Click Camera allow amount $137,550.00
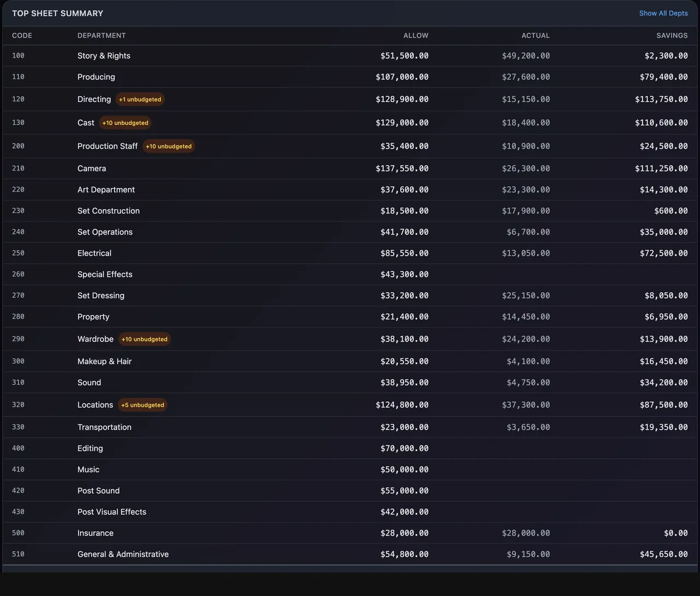The width and height of the screenshot is (700, 596). (x=402, y=169)
